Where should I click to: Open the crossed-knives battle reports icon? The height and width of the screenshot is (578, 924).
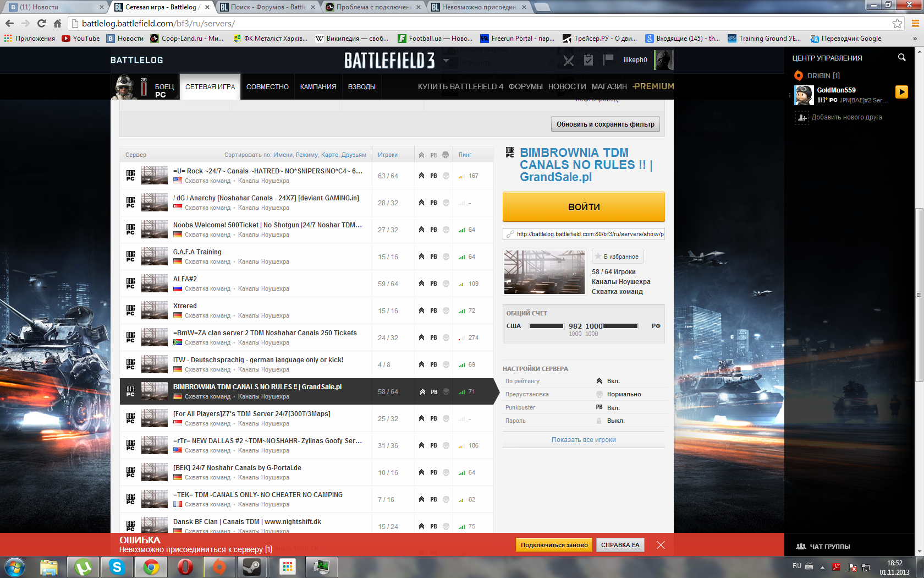coord(569,61)
